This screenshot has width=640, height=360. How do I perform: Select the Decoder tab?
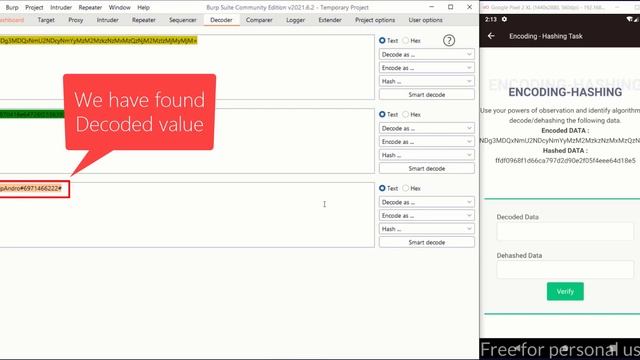(x=221, y=20)
